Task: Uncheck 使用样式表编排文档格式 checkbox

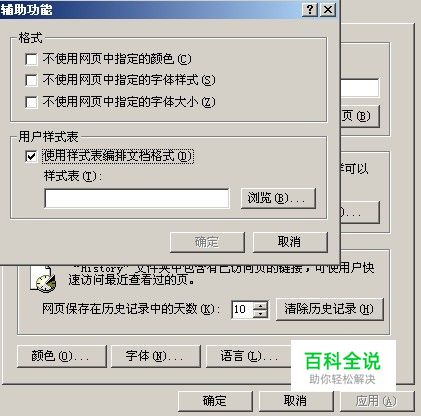Action: tap(31, 156)
